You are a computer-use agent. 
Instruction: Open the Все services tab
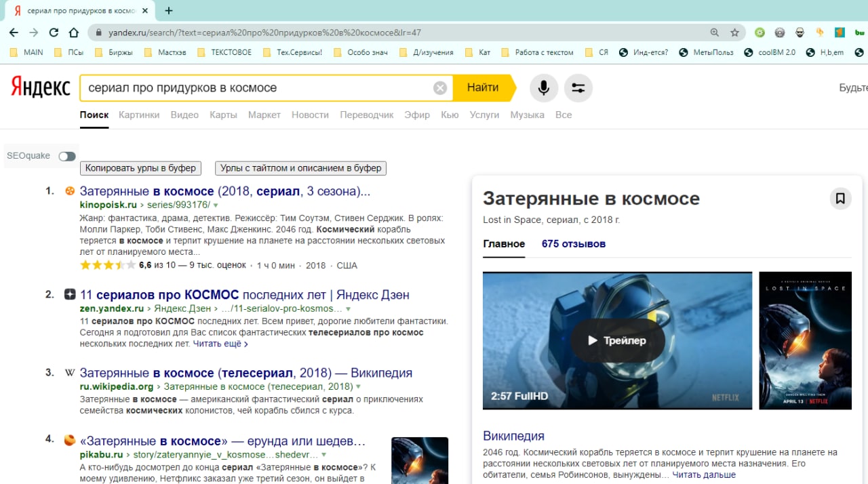[x=564, y=115]
